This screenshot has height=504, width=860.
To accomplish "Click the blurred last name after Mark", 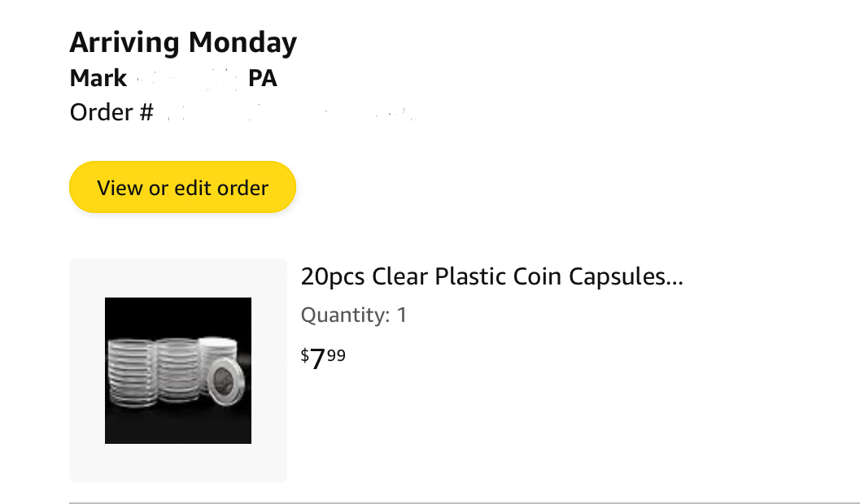I will (186, 78).
